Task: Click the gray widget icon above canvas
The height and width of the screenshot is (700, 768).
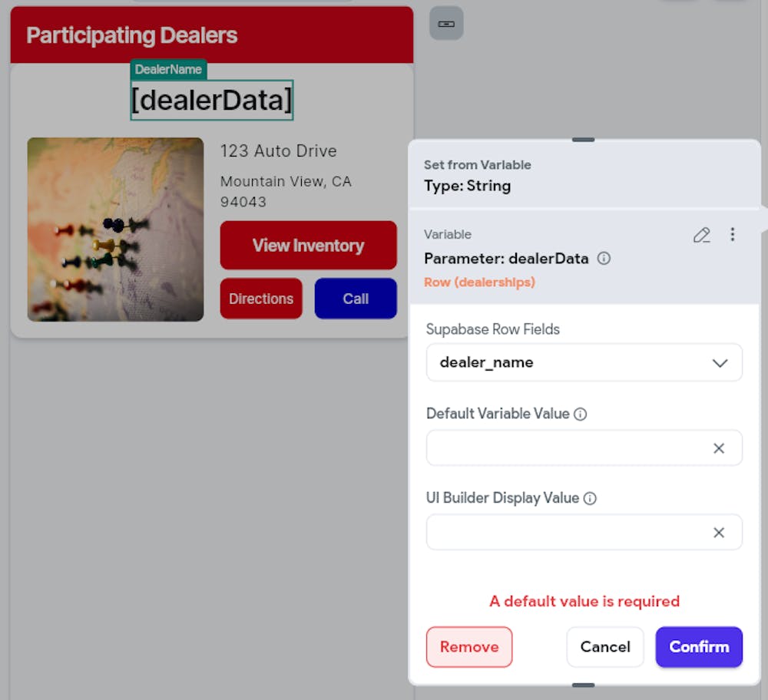Action: click(x=446, y=24)
